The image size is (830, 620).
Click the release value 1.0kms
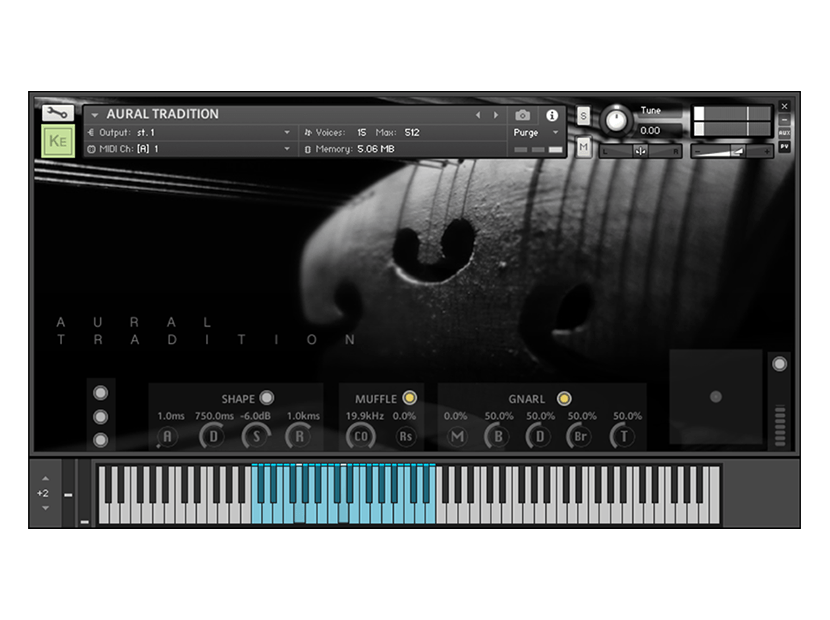[303, 416]
